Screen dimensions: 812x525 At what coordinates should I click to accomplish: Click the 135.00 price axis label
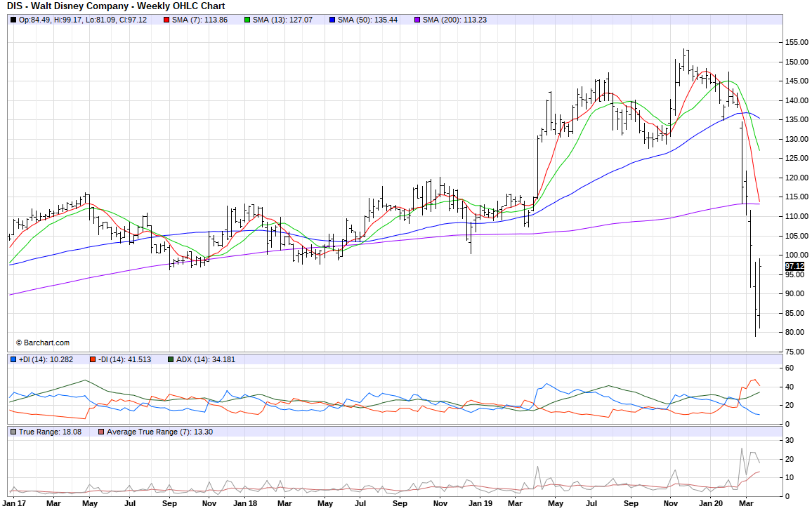[797, 119]
